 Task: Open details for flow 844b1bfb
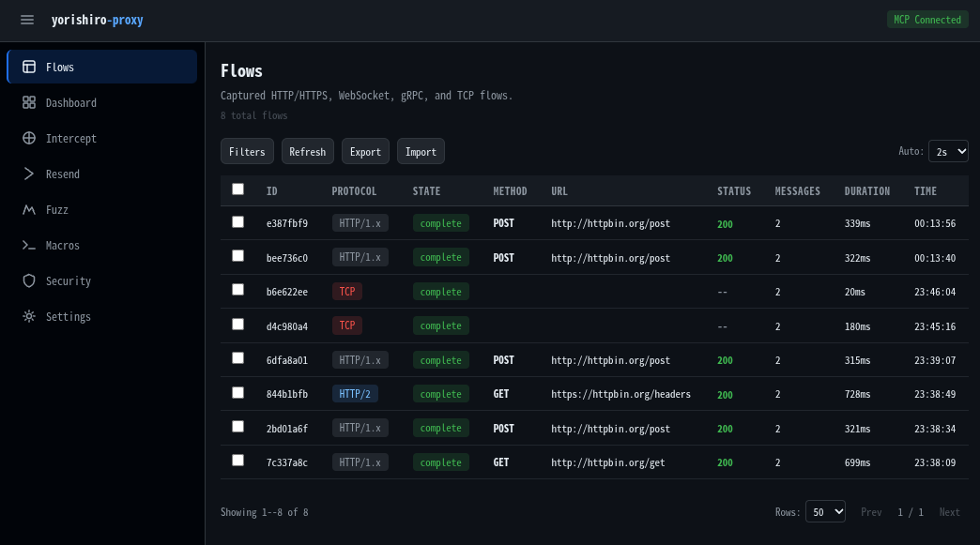[287, 394]
